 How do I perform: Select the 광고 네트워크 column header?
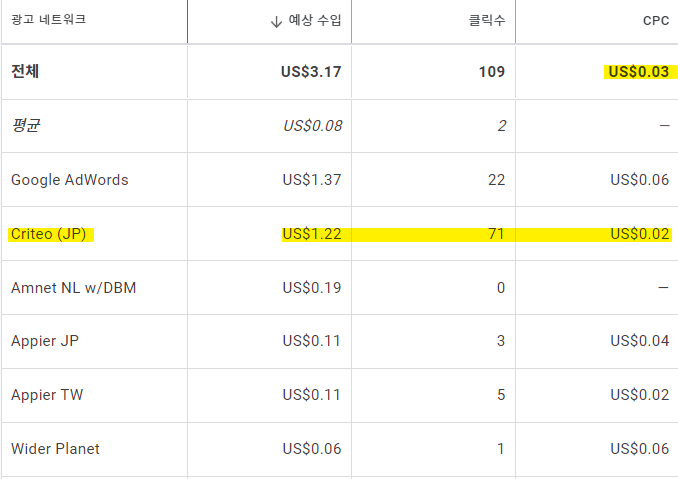(x=48, y=19)
